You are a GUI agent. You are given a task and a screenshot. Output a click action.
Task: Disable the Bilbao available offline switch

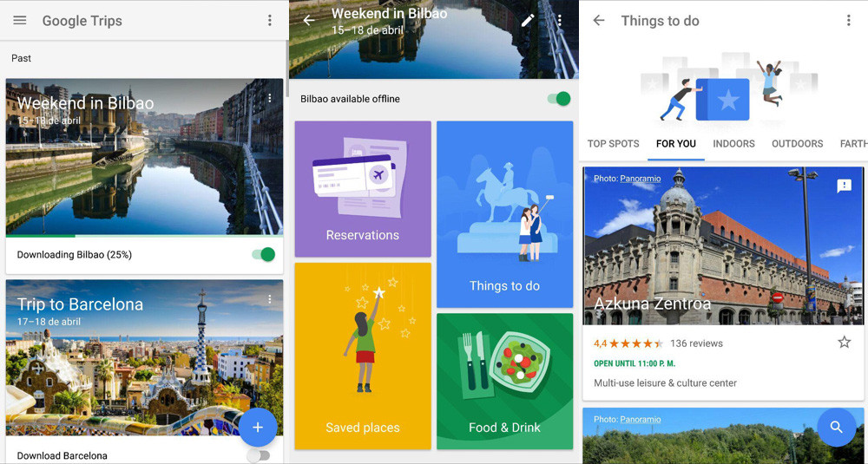559,99
